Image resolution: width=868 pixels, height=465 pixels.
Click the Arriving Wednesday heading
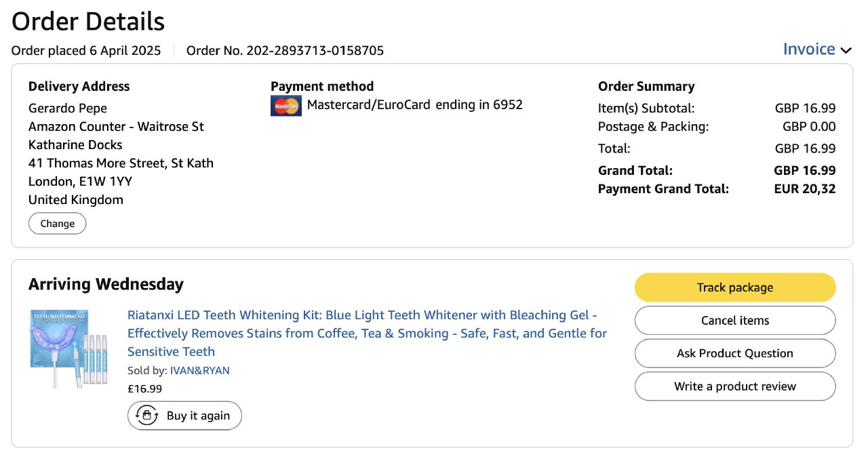106,284
